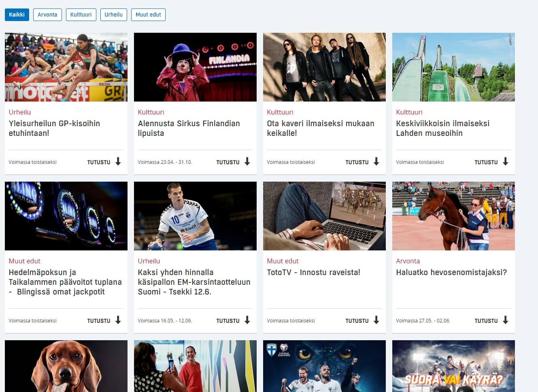Open the Suora vai käyrä thumbnail
538x392 pixels.
pyautogui.click(x=453, y=366)
